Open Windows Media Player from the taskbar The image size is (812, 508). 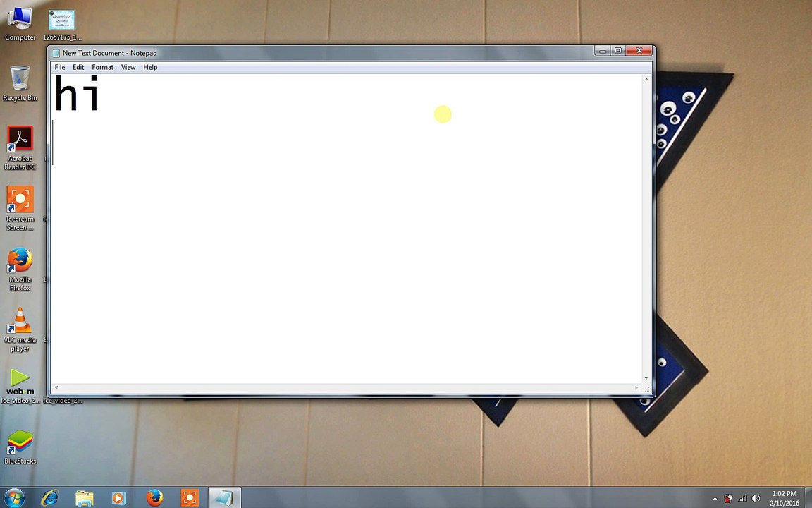pos(118,497)
